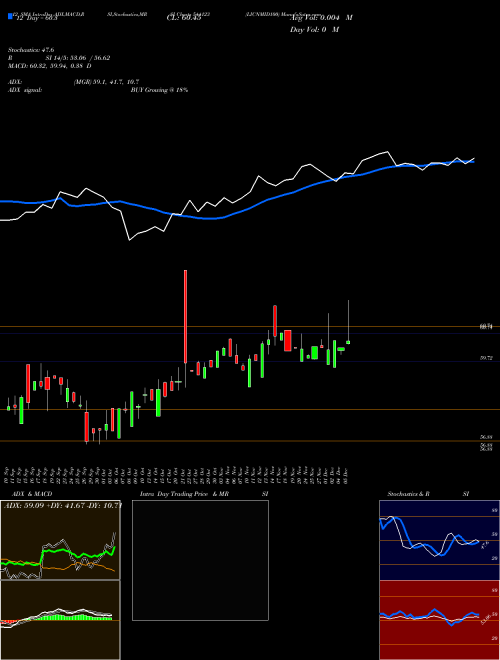This screenshot has height=660, width=500.
Task: Click the 59.72 price axis label
Action: pos(486,358)
